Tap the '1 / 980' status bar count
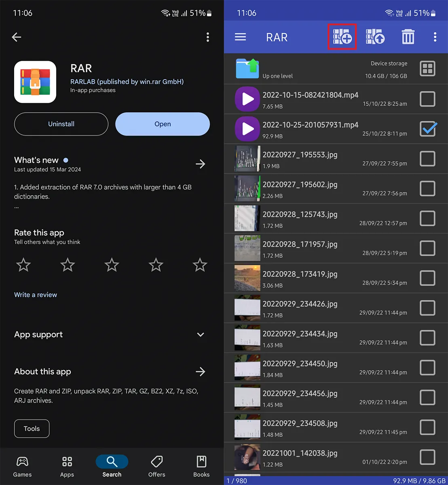Viewport: 448px width, 485px height. 237,481
